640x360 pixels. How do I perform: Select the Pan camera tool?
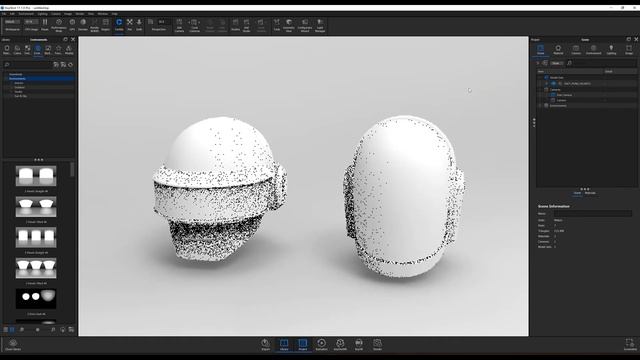point(129,24)
